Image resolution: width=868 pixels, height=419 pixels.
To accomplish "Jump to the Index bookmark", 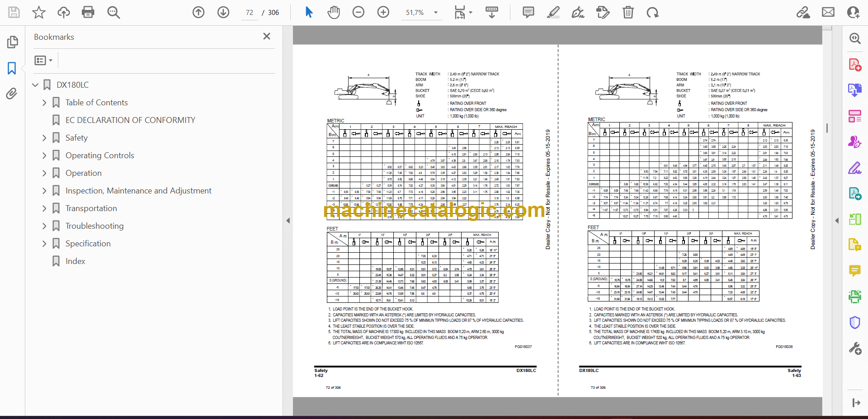I will 75,261.
